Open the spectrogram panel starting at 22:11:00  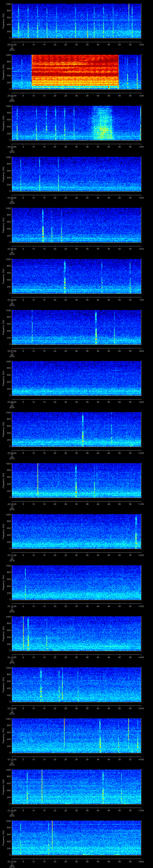(77, 531)
